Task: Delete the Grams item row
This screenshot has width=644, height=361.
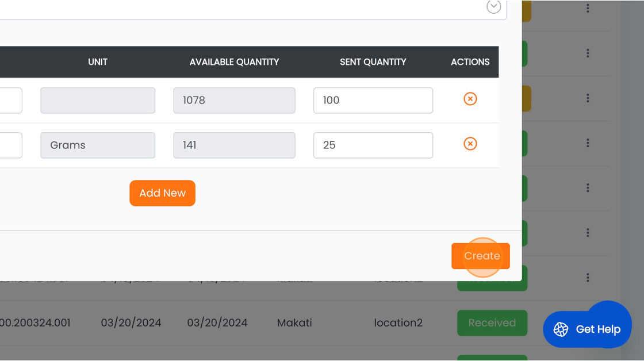Action: pos(470,144)
